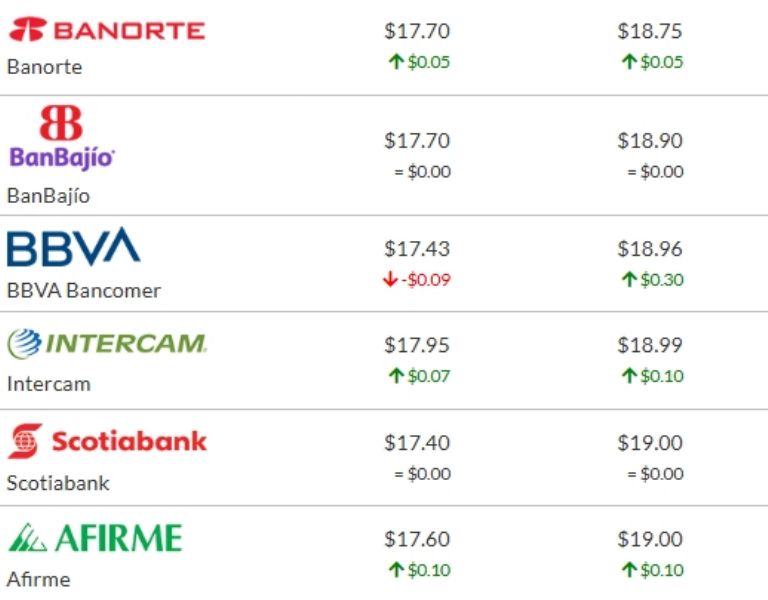Viewport: 768px width, 600px height.
Task: Click the BBVA logo
Action: coord(73,247)
